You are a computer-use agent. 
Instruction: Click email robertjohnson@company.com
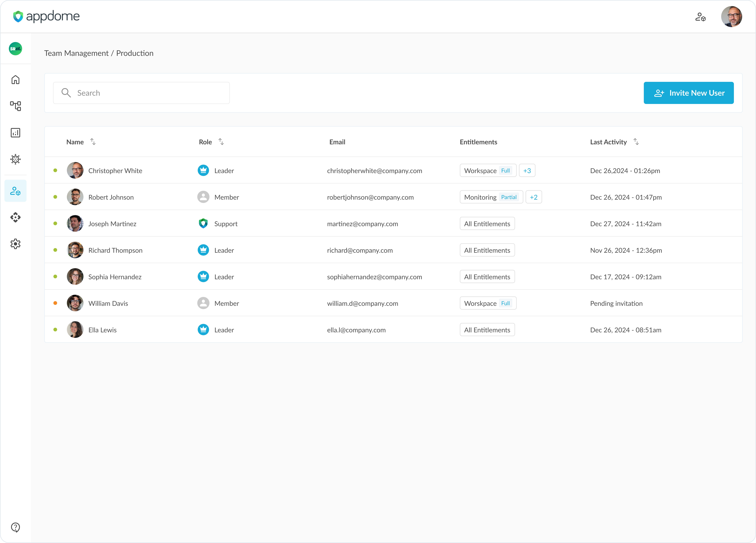370,197
